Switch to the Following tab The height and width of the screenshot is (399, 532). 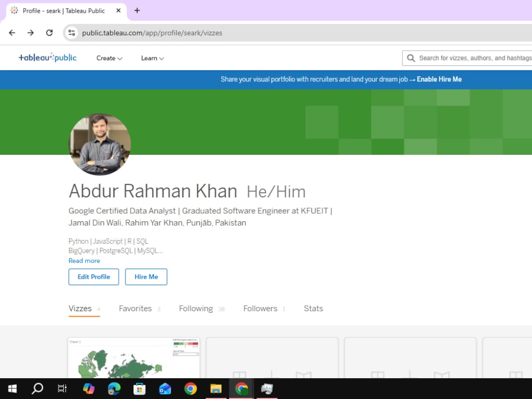[202, 309]
